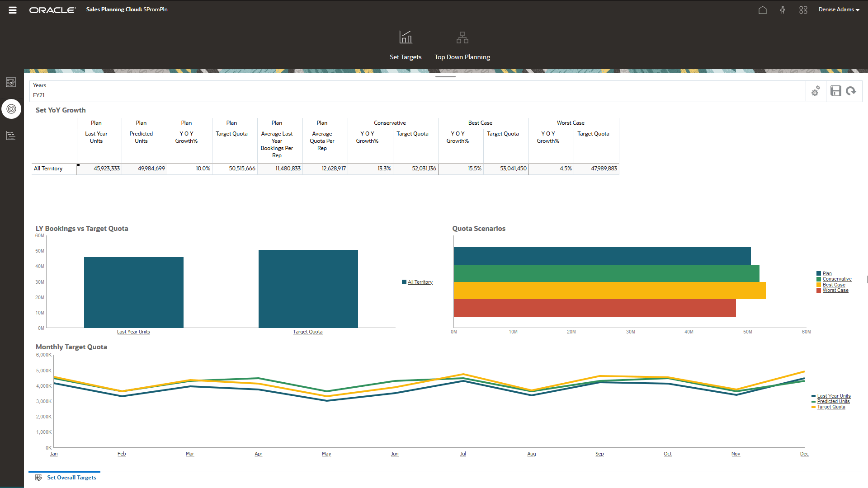The width and height of the screenshot is (868, 488).
Task: Open the Denise Adams user dropdown
Action: tap(839, 9)
